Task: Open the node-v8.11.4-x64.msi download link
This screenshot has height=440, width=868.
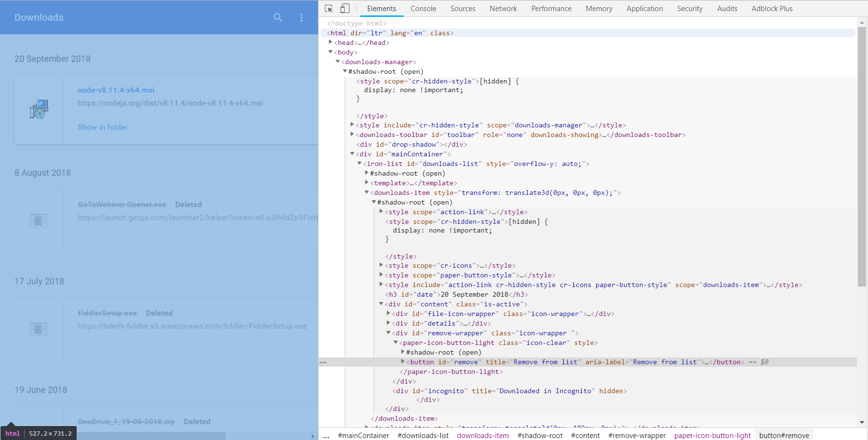Action: point(116,90)
